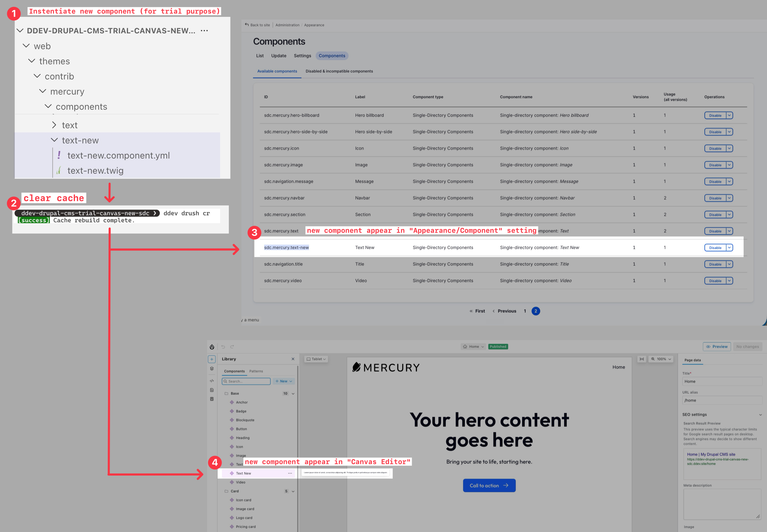Collapse the SEO settings section chevron
Screen dimensions: 767x532
point(760,415)
